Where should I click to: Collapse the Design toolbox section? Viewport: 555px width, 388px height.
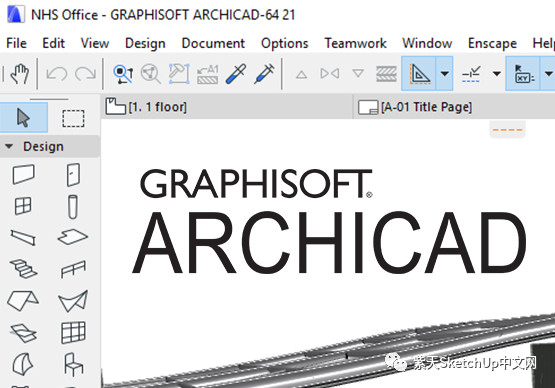click(x=10, y=146)
